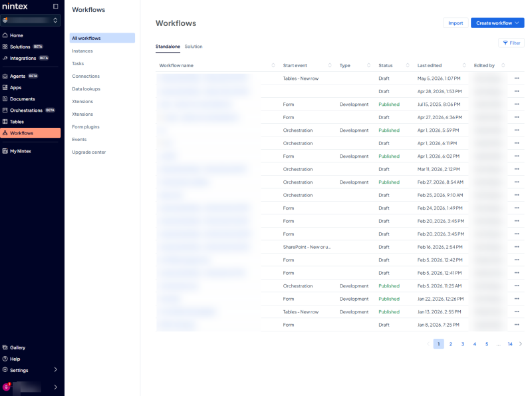Open Data lookups section
The image size is (532, 396).
coord(86,89)
